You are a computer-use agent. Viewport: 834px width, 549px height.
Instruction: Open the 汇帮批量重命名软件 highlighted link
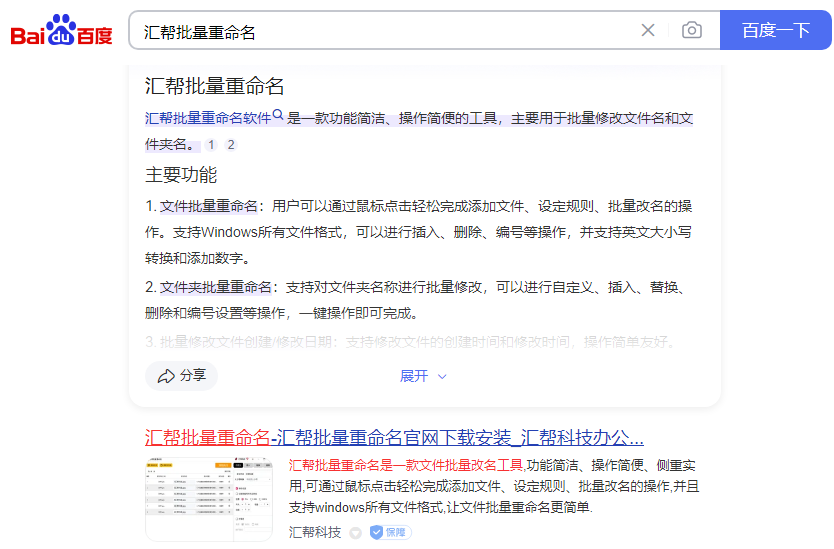pyautogui.click(x=208, y=118)
